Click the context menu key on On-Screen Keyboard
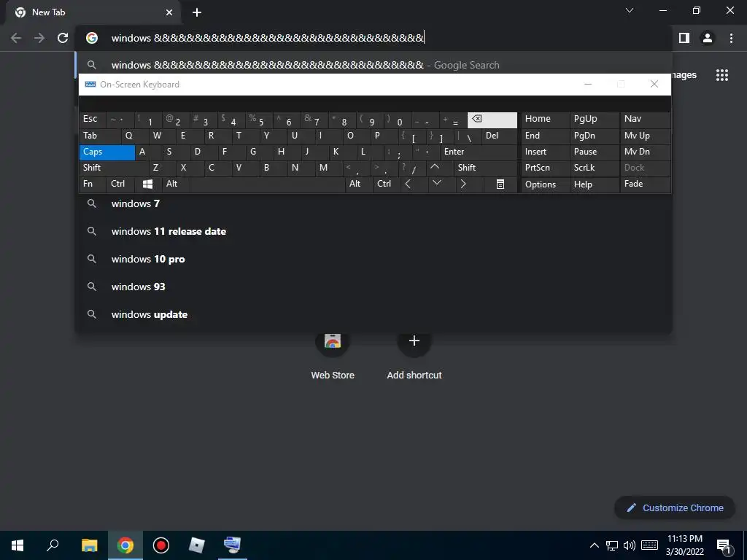The width and height of the screenshot is (747, 560). click(500, 184)
